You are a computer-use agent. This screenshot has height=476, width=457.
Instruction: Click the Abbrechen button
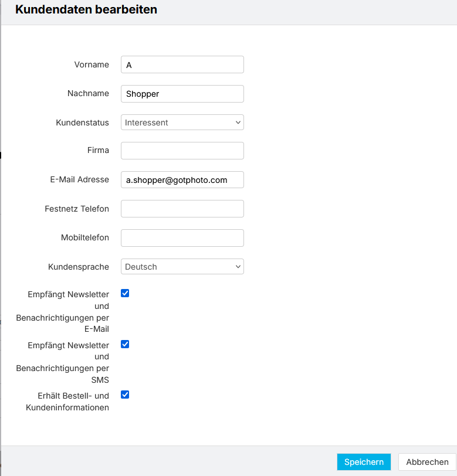pyautogui.click(x=427, y=462)
